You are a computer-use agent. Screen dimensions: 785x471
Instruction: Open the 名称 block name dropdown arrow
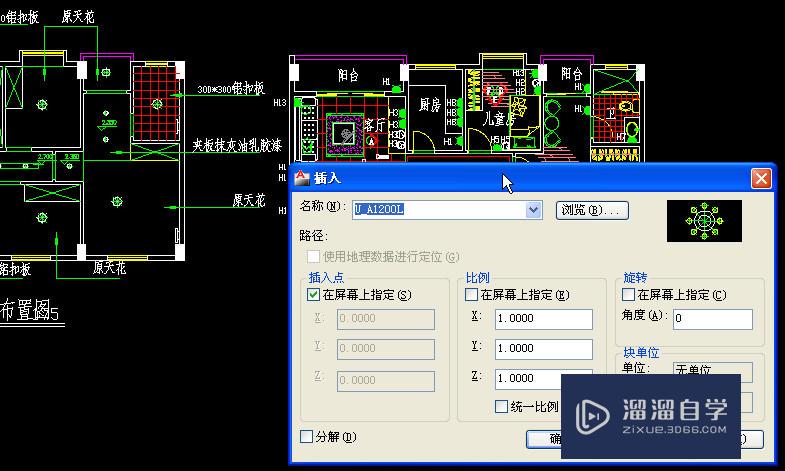(x=533, y=210)
